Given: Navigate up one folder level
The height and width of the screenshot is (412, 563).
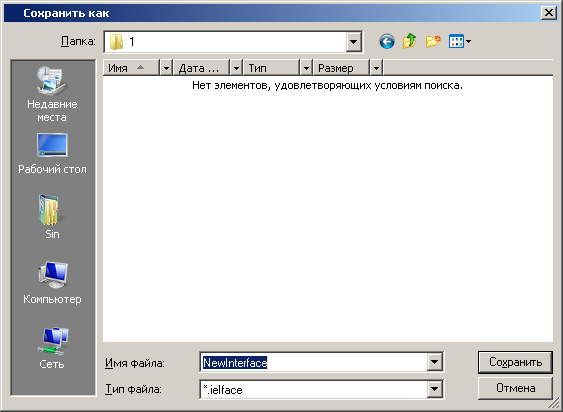Looking at the screenshot, I should 410,41.
